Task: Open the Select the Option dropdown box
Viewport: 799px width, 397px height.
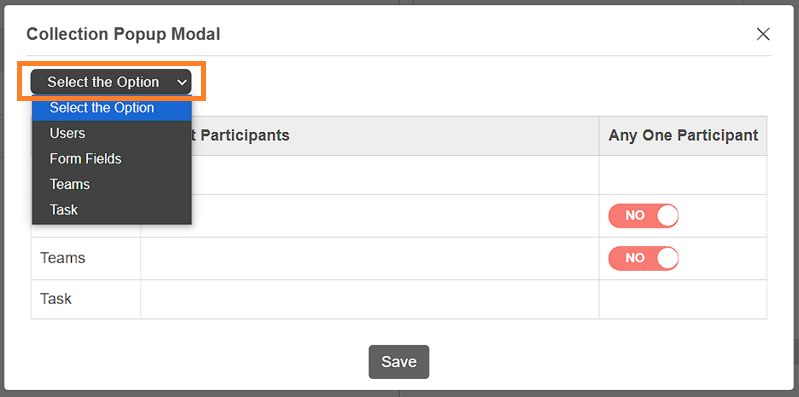Action: tap(111, 82)
